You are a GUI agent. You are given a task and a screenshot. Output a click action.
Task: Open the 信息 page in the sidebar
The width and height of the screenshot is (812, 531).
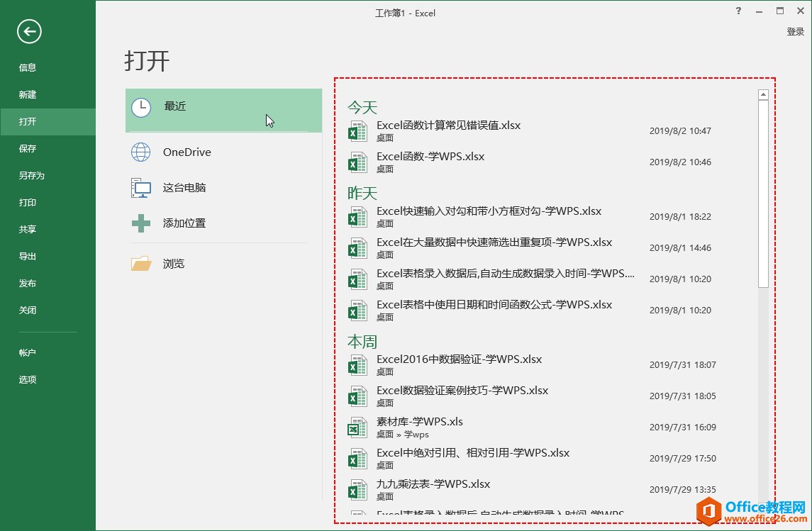pos(48,68)
